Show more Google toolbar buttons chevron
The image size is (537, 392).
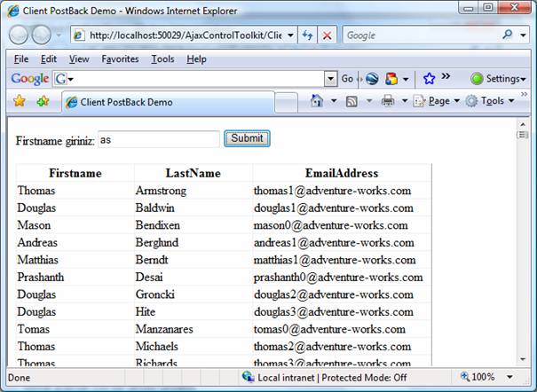(x=446, y=76)
